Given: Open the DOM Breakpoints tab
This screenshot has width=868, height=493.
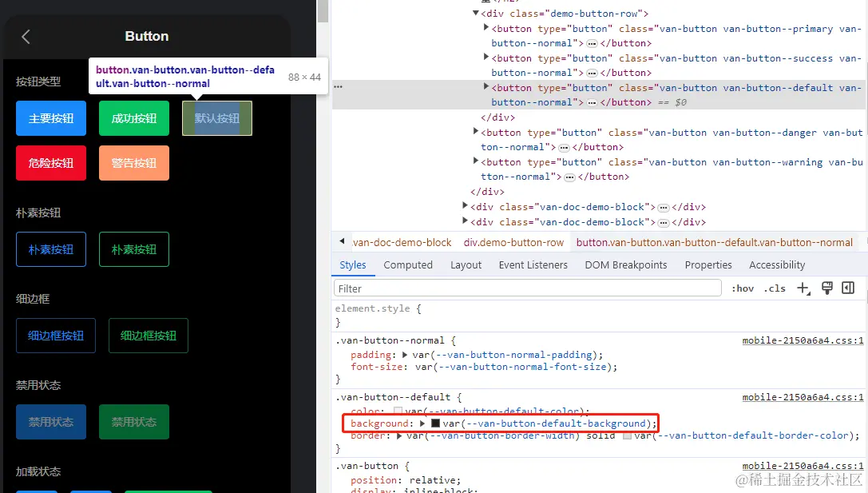Looking at the screenshot, I should (x=625, y=264).
